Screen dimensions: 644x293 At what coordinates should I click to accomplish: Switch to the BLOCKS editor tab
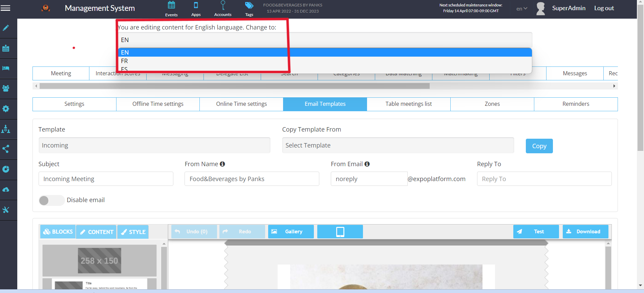58,232
